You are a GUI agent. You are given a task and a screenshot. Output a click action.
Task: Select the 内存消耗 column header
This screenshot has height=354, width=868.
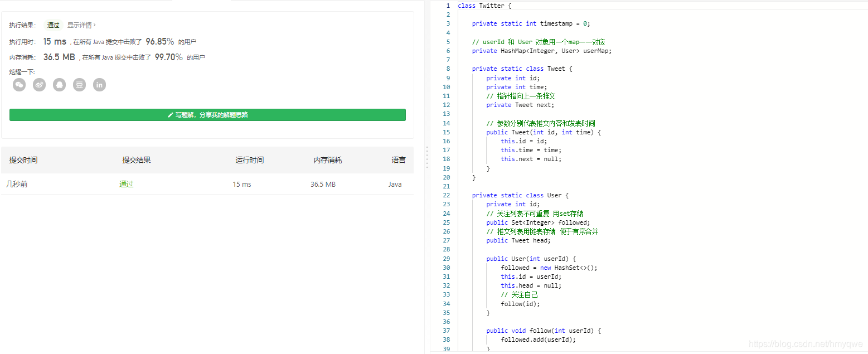[x=328, y=160]
